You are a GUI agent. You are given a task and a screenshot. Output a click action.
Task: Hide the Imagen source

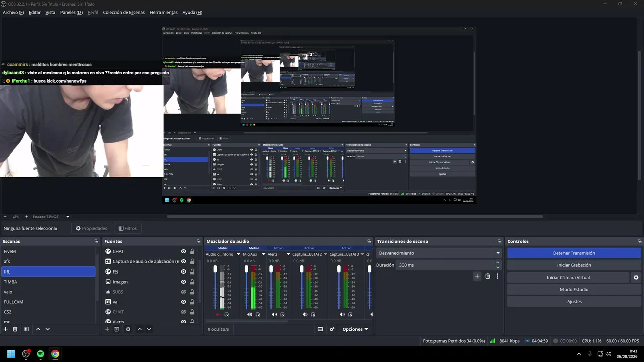(183, 282)
